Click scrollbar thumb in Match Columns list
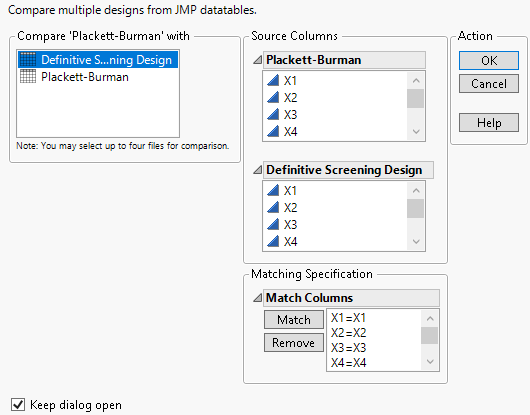The width and height of the screenshot is (530, 415). (430, 335)
